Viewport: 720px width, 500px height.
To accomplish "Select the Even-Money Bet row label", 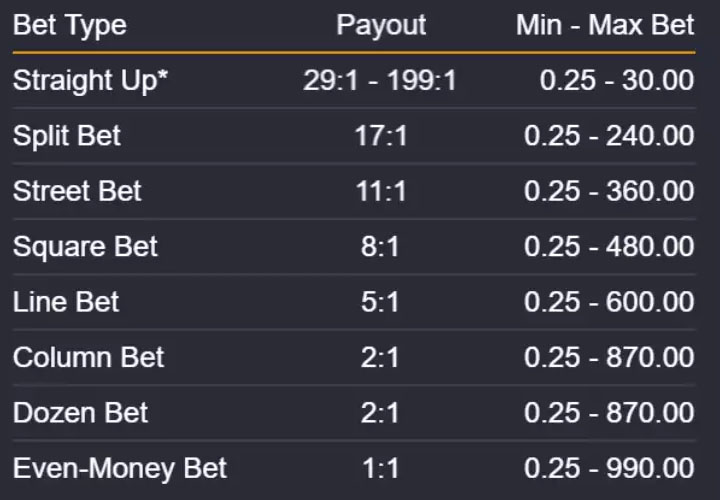I will click(x=120, y=469).
